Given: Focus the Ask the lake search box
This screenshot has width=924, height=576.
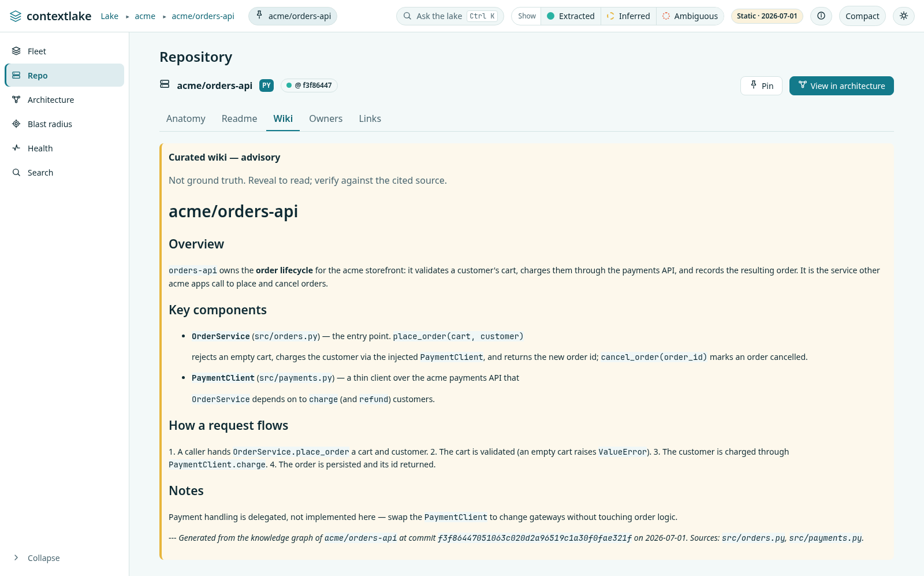Looking at the screenshot, I should [x=450, y=16].
